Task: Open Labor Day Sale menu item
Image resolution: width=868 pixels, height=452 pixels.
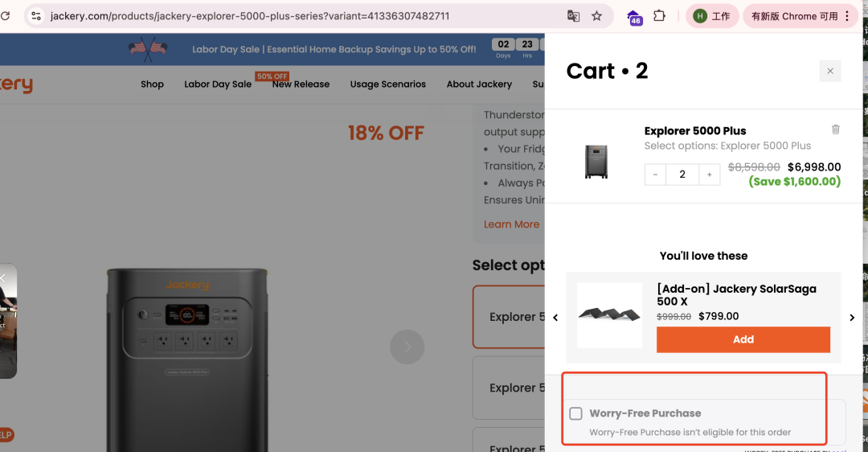Action: (x=218, y=84)
